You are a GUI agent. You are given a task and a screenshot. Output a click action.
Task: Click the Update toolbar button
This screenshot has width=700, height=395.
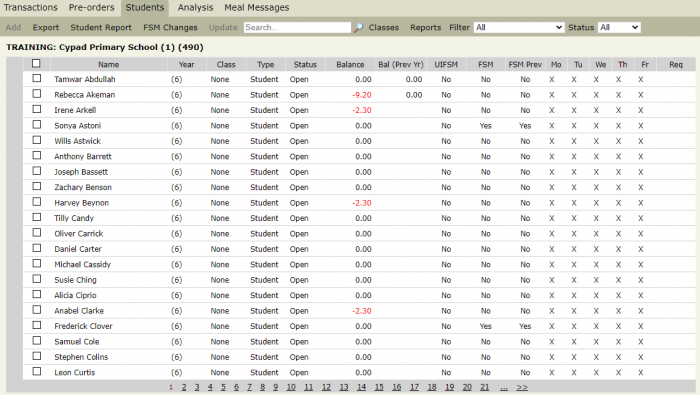click(223, 28)
